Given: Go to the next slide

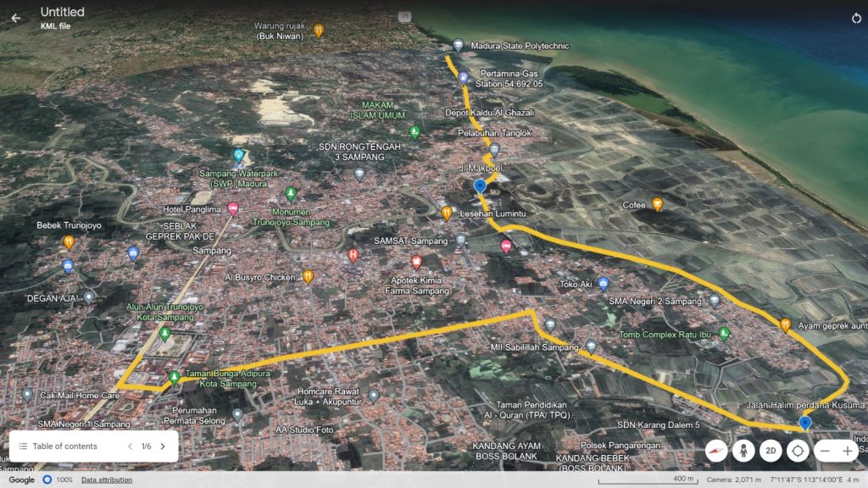Looking at the screenshot, I should click(x=163, y=446).
